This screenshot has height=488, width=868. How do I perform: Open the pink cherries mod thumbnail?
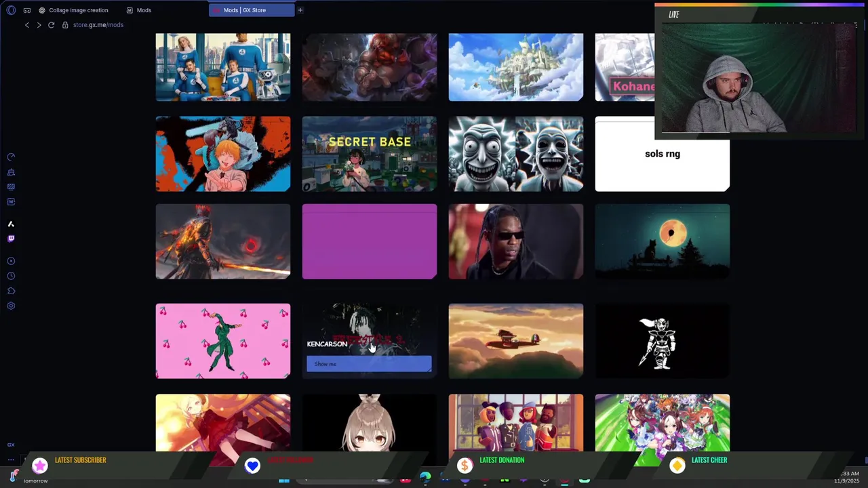point(223,341)
